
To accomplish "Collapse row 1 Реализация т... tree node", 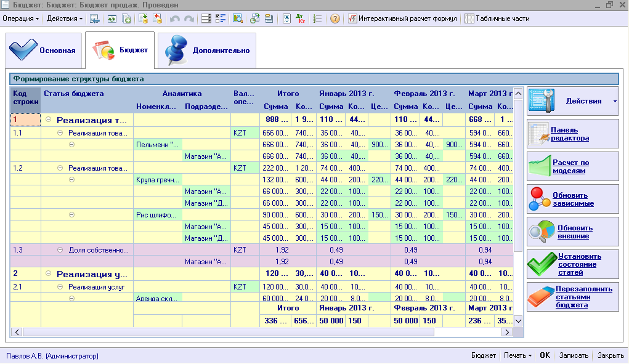I will pos(48,120).
